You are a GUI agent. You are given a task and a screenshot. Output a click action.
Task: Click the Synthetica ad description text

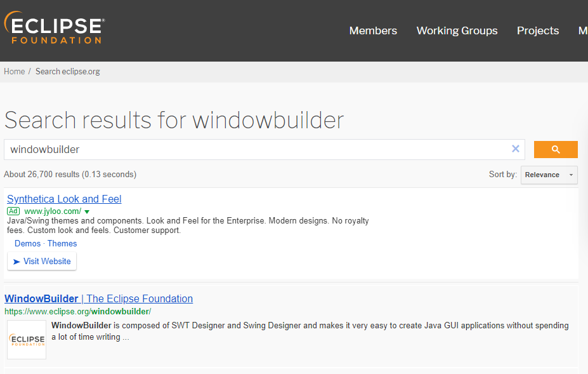pos(188,225)
